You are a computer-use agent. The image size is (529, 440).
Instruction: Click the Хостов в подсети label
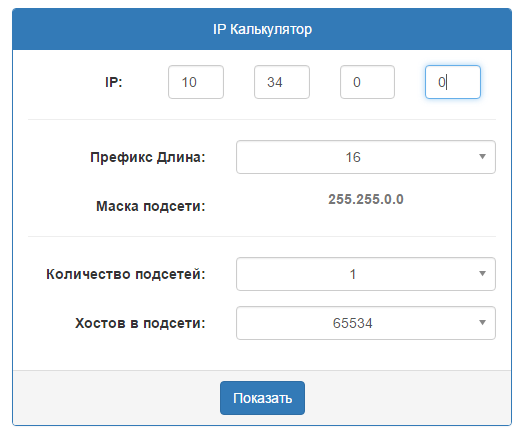coord(140,323)
